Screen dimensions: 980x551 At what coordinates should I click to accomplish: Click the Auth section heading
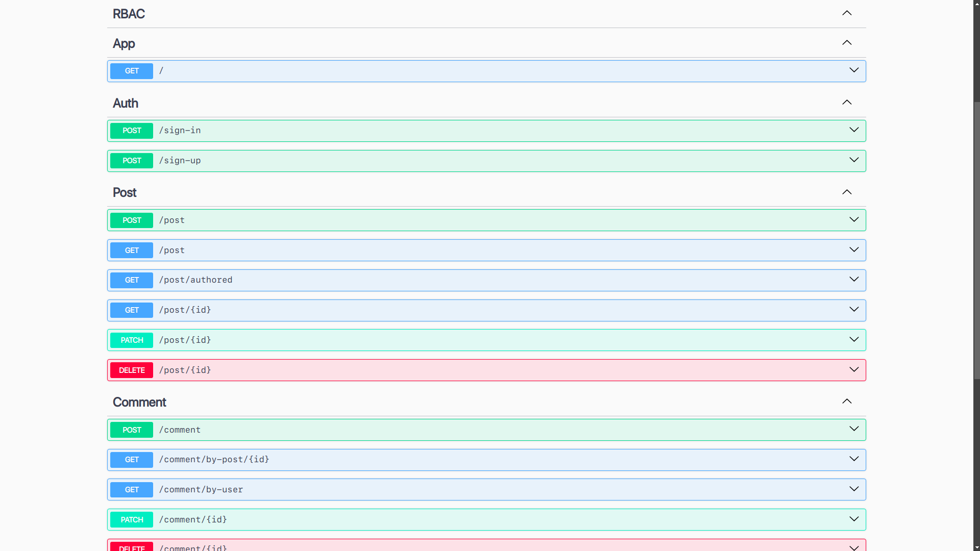(125, 103)
